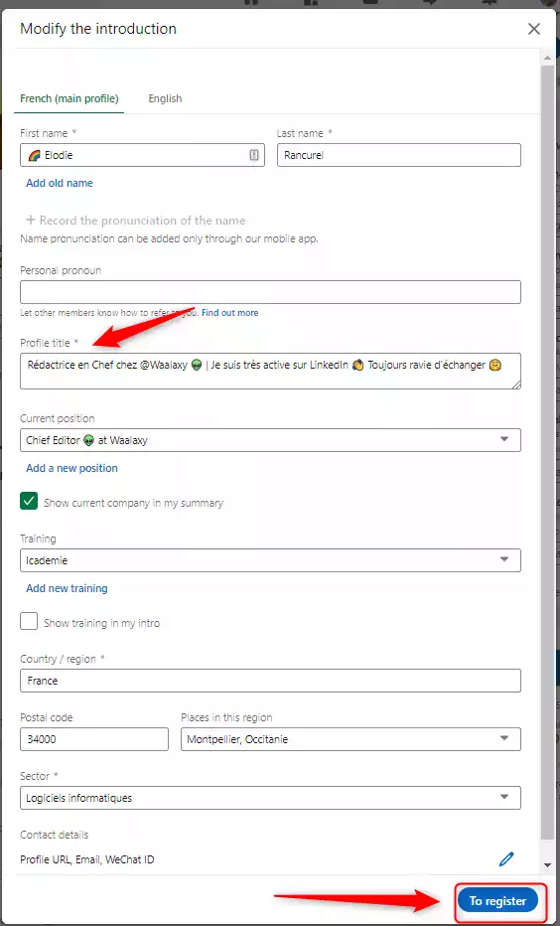Click the Country / region field with France
560x926 pixels.
[x=270, y=681]
